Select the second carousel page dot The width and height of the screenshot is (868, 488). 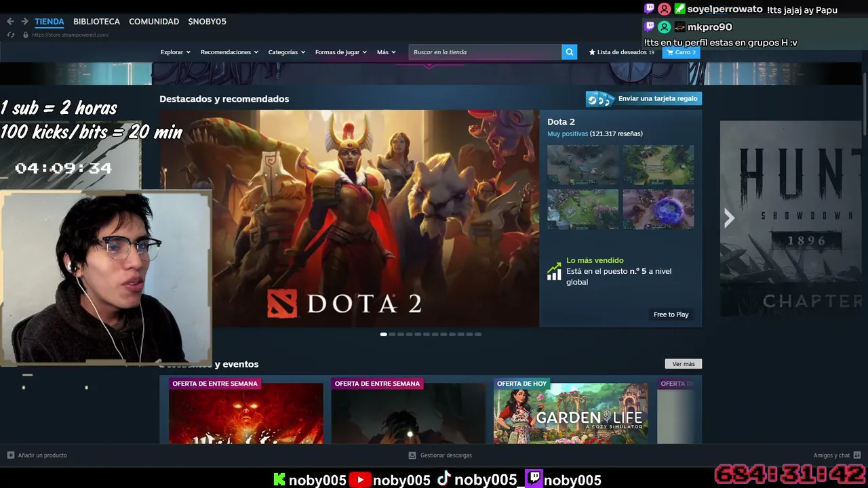(x=392, y=334)
